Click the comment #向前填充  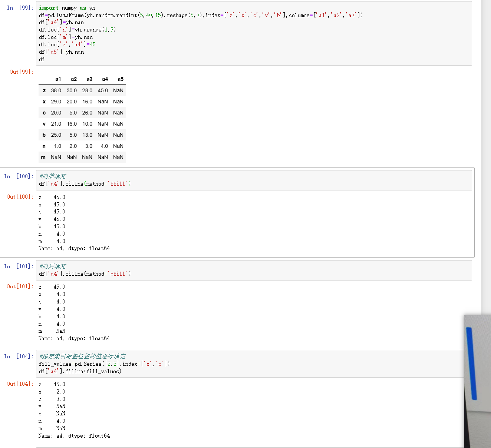click(x=52, y=176)
